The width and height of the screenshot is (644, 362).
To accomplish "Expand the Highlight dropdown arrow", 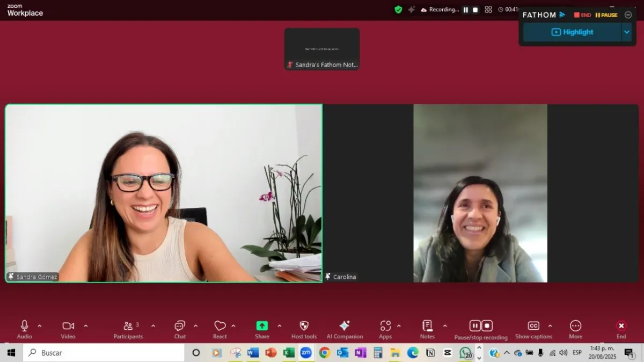I will click(627, 32).
